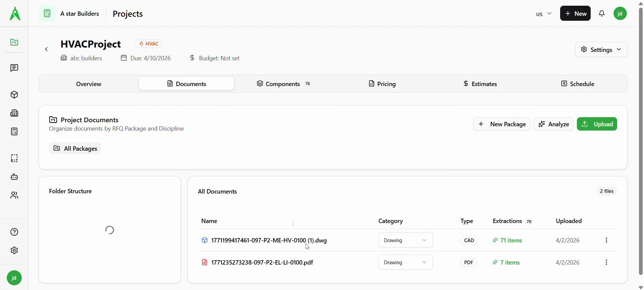Screen dimensions: 644x290
Task: Open the settings gear in sidebar
Action: point(14,250)
